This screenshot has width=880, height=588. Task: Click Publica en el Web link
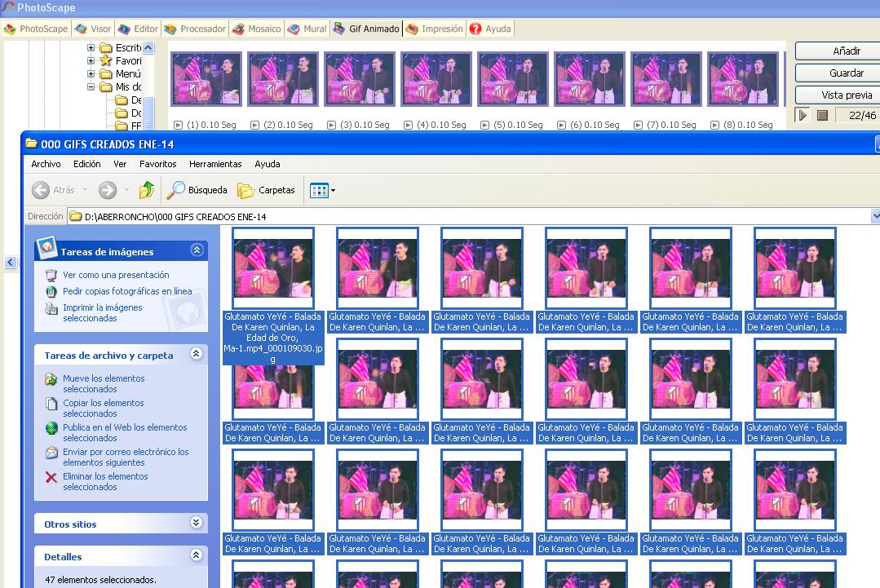125,432
